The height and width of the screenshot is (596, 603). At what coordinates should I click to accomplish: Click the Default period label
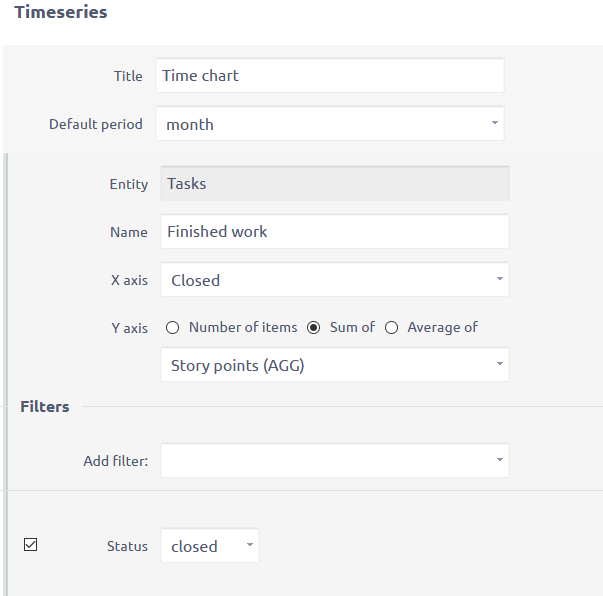click(x=96, y=125)
